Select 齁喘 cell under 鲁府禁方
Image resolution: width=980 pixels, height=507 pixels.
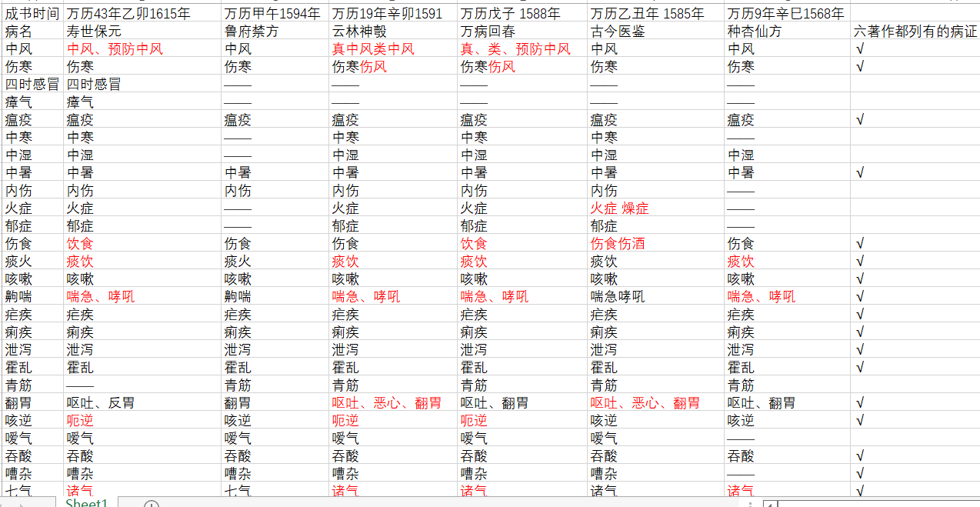(x=275, y=296)
